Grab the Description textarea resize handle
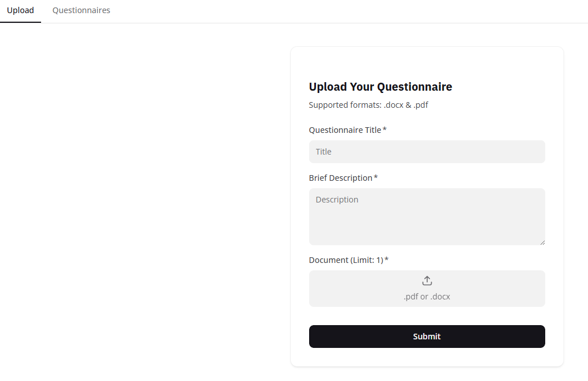 (x=542, y=242)
